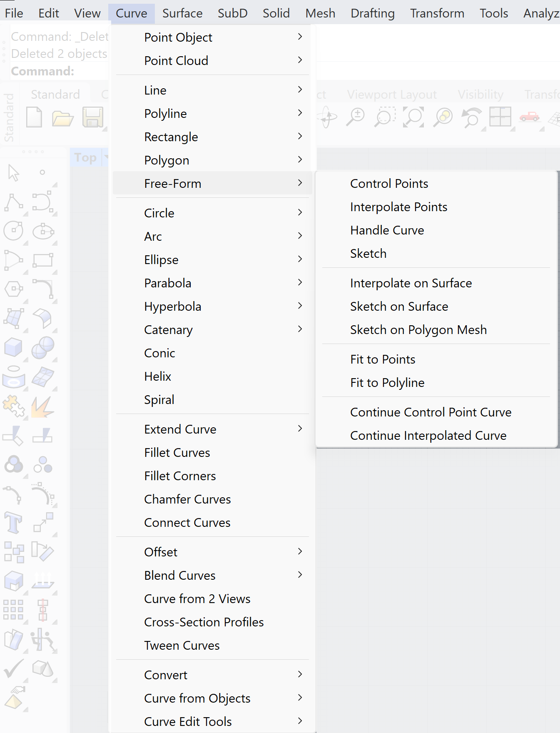Image resolution: width=560 pixels, height=733 pixels.
Task: Choose Interpolate Points from Free-Form submenu
Action: (x=398, y=207)
